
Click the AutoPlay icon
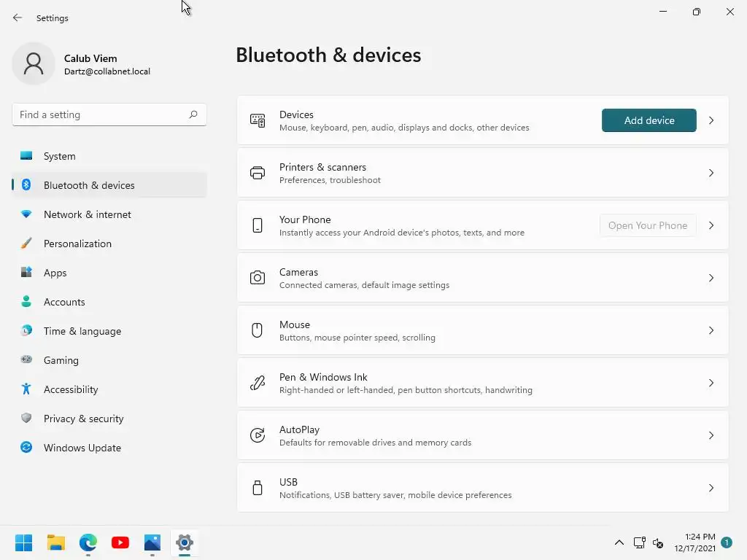(258, 435)
